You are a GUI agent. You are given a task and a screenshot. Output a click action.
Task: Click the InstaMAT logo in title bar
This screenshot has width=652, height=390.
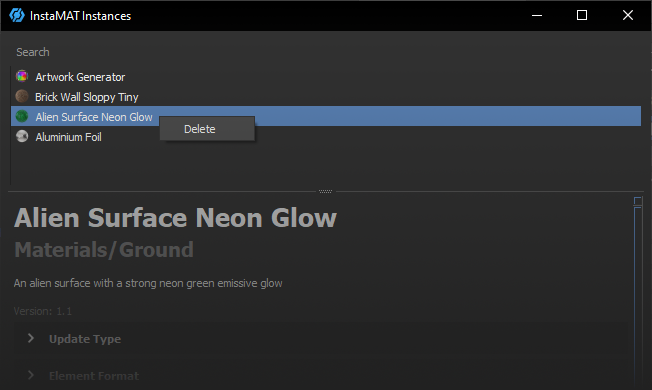pos(17,15)
